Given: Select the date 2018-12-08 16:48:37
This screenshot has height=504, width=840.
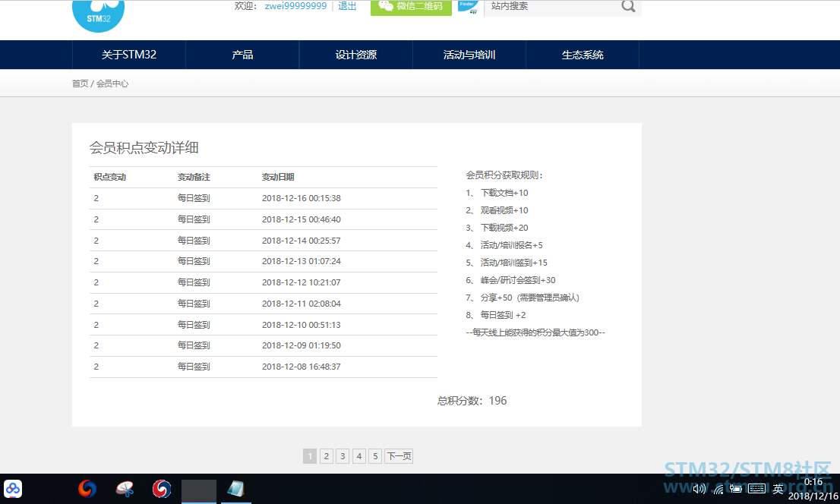Looking at the screenshot, I should coord(301,367).
